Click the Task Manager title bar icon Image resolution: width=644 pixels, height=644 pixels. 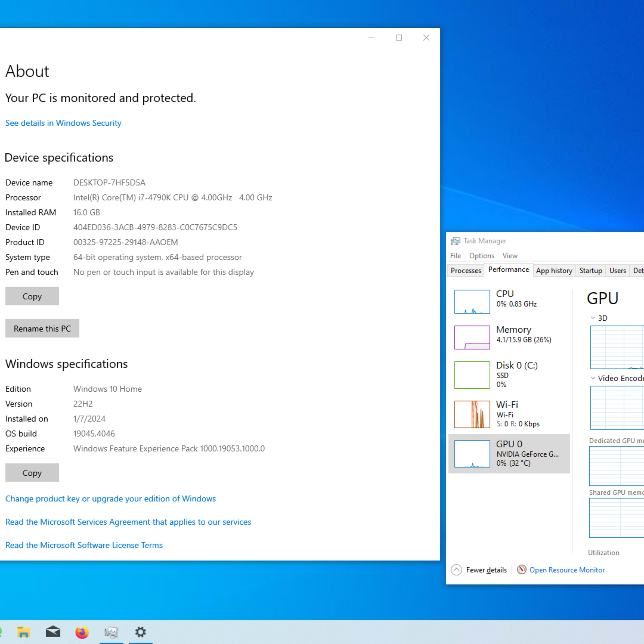coord(455,241)
